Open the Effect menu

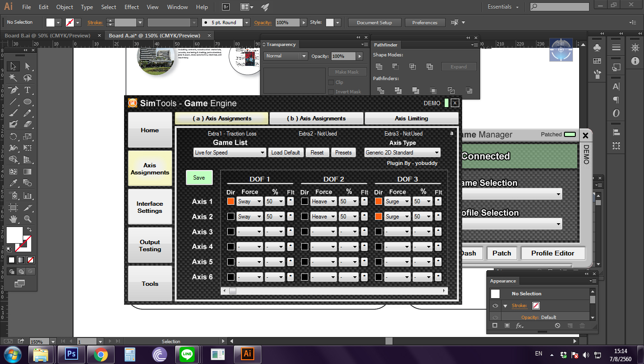coord(132,7)
